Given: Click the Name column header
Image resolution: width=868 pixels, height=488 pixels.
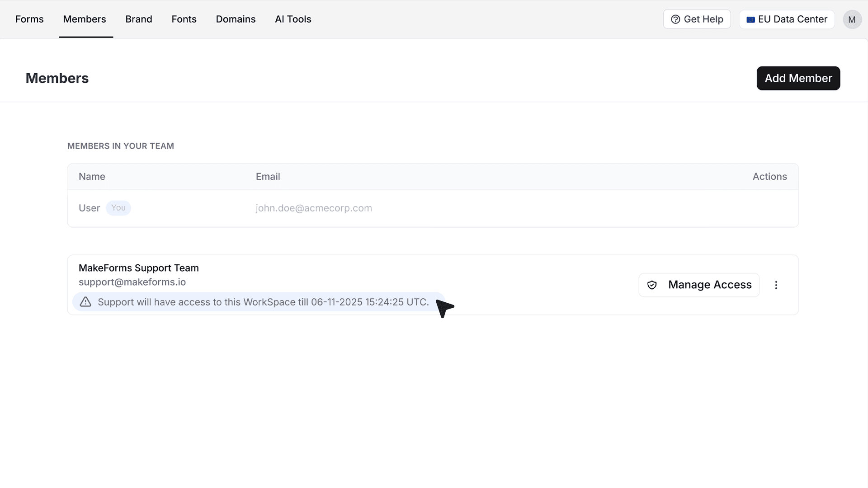Looking at the screenshot, I should pos(92,177).
